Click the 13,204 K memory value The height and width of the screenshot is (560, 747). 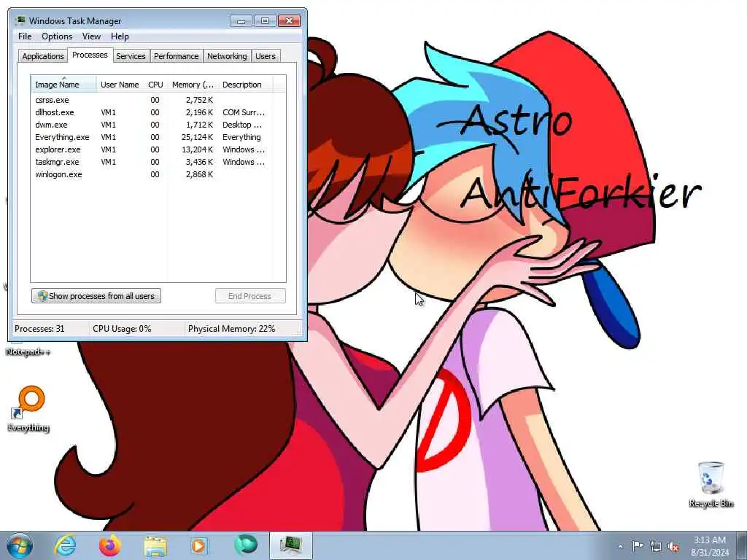(x=197, y=149)
